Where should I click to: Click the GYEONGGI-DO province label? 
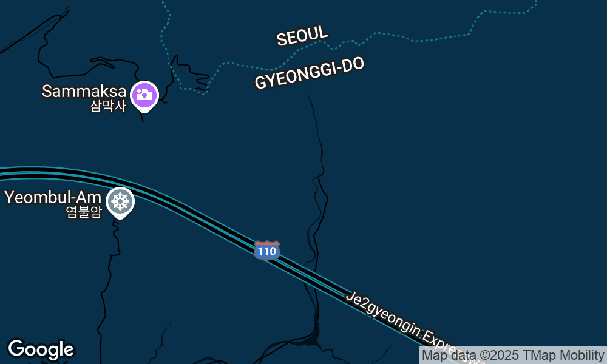pyautogui.click(x=310, y=73)
